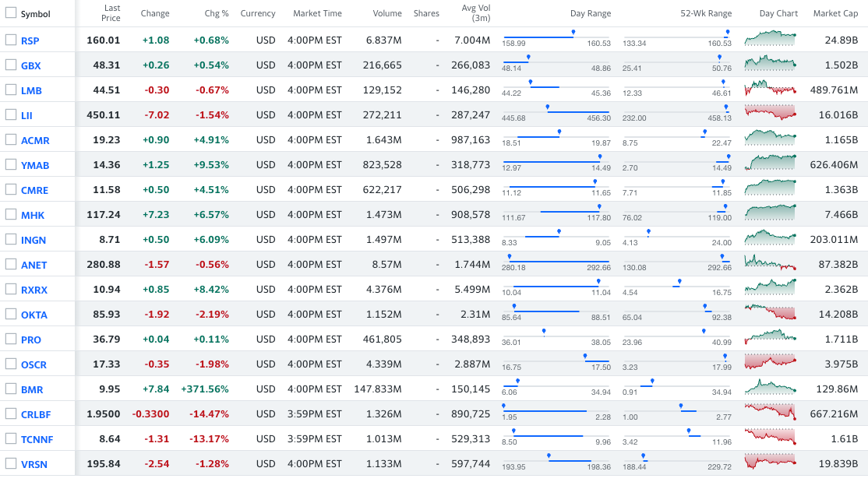The width and height of the screenshot is (868, 482).
Task: Click the RXRX change percent +8.42%
Action: point(211,290)
